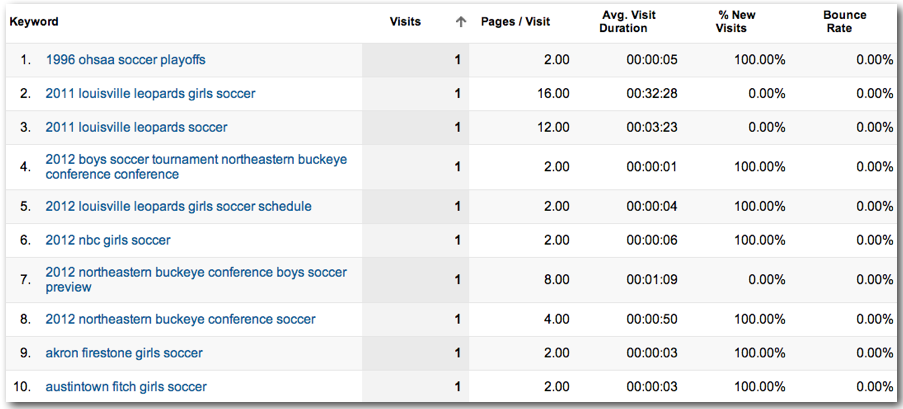Open 2012 louisville leopards girls soccer schedule

coord(179,206)
